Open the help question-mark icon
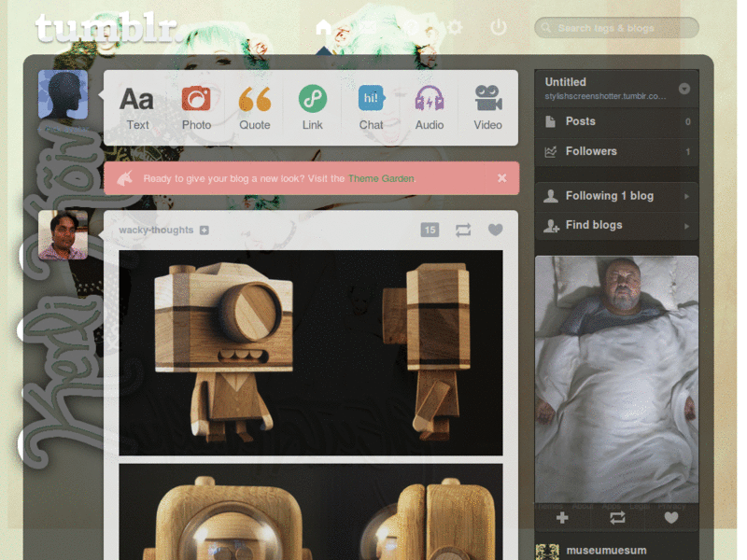Screen dimensions: 747x560 pos(412,27)
